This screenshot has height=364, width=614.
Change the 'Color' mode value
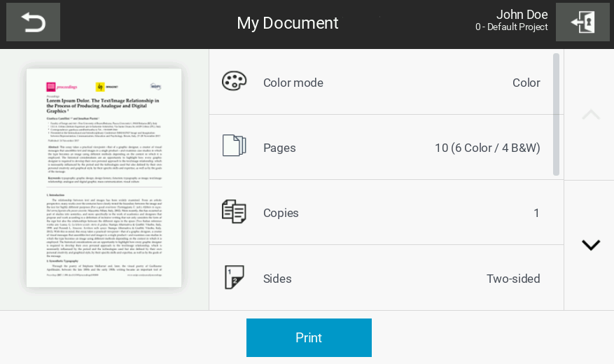[526, 83]
